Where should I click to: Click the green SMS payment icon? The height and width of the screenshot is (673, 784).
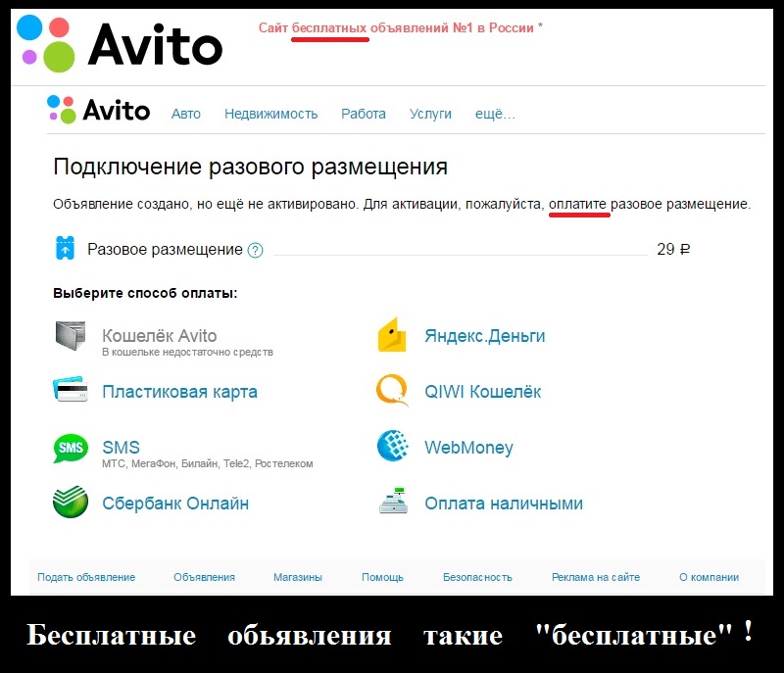[x=71, y=448]
